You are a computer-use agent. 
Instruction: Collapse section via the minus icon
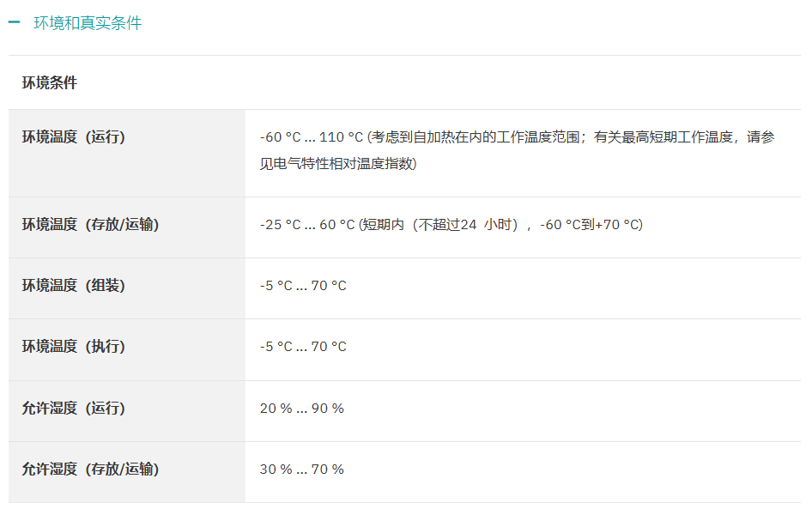(x=14, y=22)
